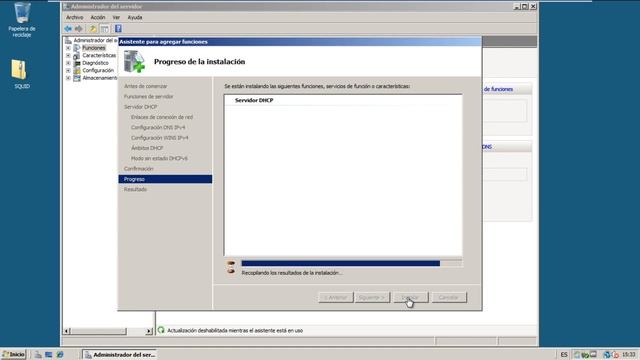640x360 pixels.
Task: Click left arrow of tree horizontal scrollbar
Action: coord(67,331)
